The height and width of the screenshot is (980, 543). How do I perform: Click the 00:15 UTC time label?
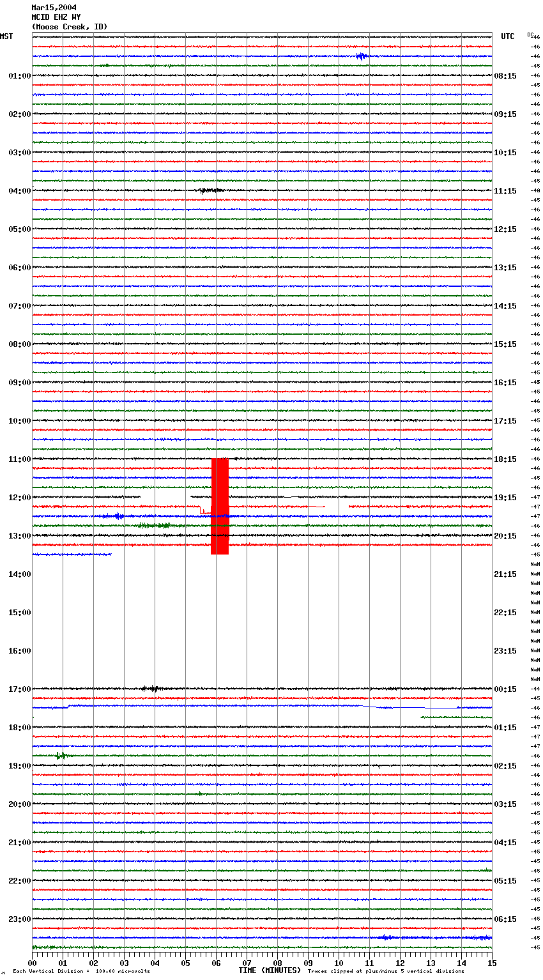click(x=505, y=689)
